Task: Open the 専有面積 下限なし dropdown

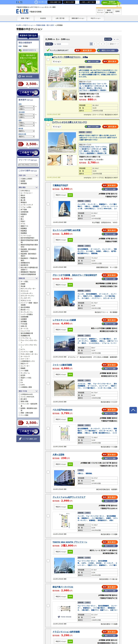Action: coord(27,115)
